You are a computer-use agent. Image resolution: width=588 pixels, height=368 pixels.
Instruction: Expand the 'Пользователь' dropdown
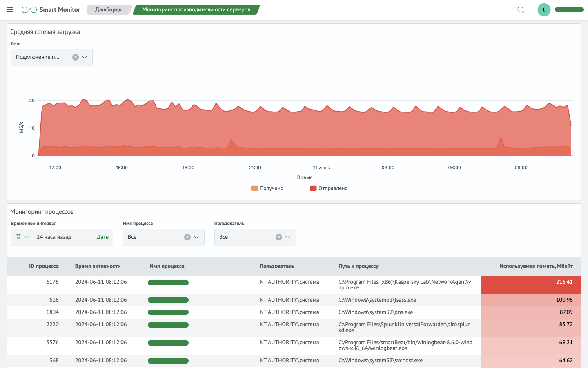point(288,237)
